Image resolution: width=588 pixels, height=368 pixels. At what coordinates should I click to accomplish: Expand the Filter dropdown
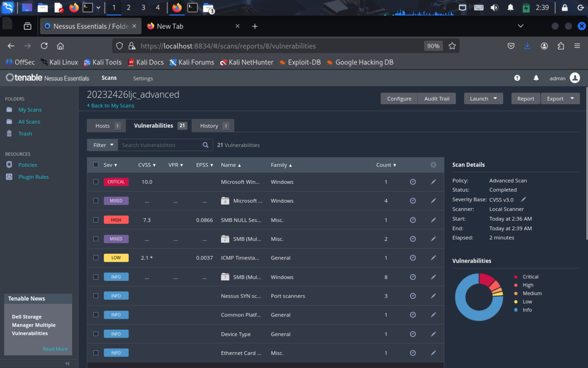[103, 145]
